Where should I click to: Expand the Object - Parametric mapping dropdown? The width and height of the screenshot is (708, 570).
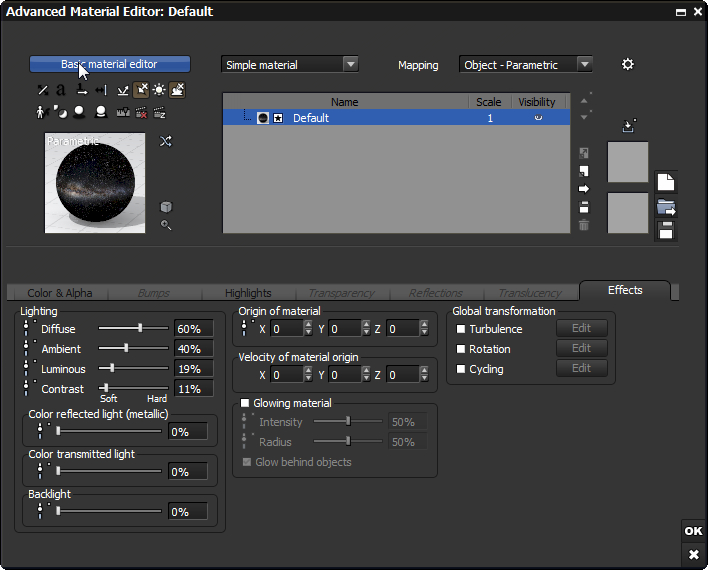point(526,64)
